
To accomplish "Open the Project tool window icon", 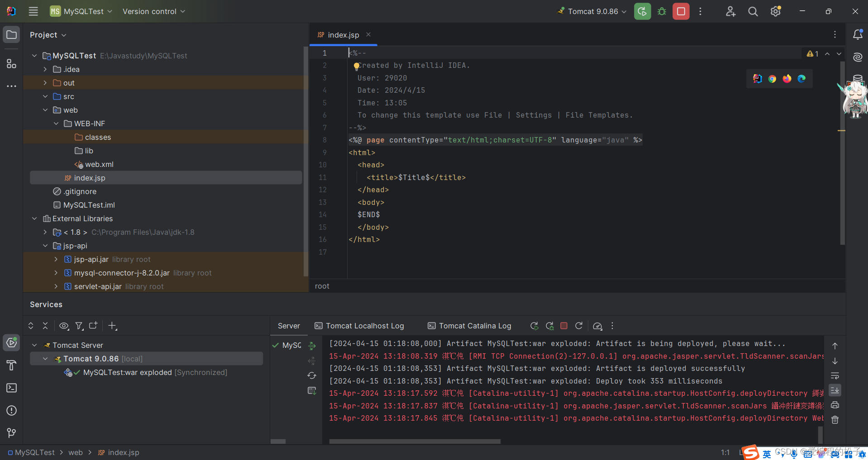I will (11, 35).
